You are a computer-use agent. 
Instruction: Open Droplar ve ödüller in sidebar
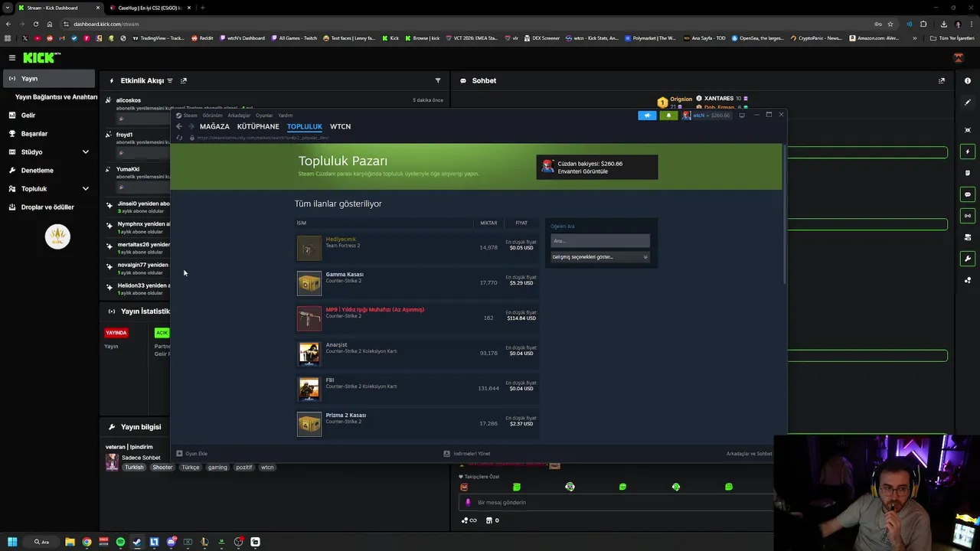coord(49,207)
